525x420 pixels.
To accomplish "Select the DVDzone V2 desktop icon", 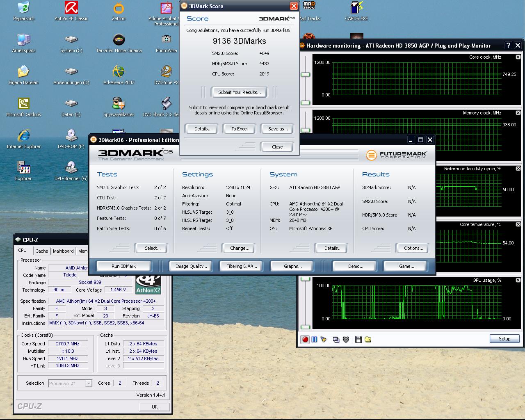I will [x=166, y=75].
